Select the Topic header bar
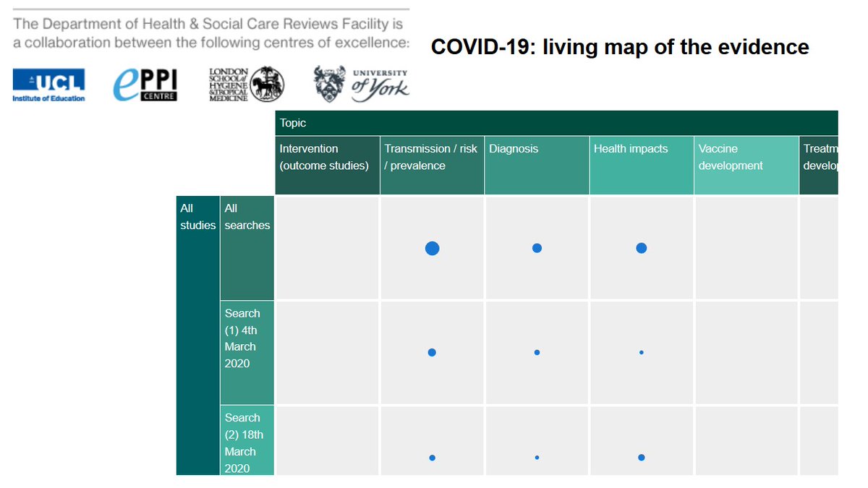The height and width of the screenshot is (488, 868). pyautogui.click(x=292, y=123)
